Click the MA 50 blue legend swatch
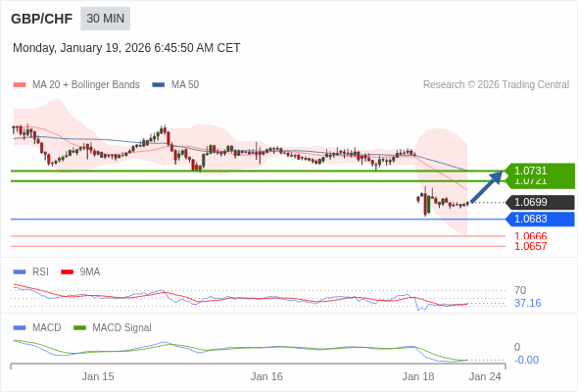This screenshot has width=578, height=392. click(x=159, y=85)
